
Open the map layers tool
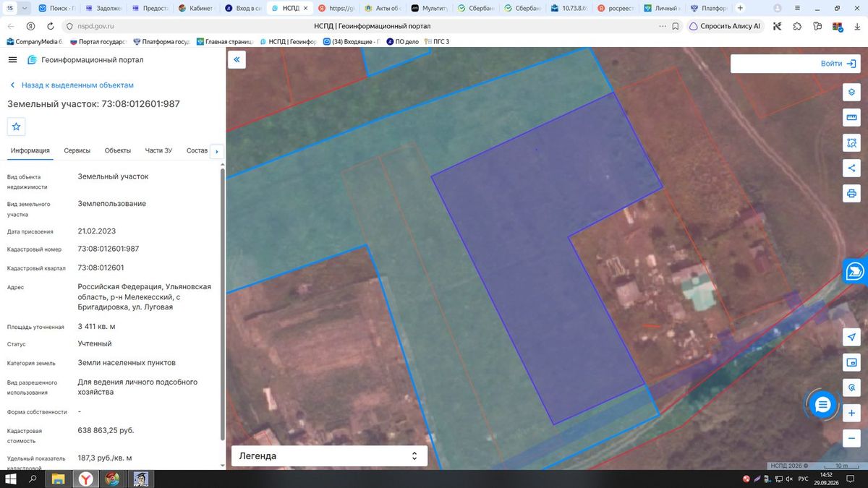pyautogui.click(x=851, y=93)
